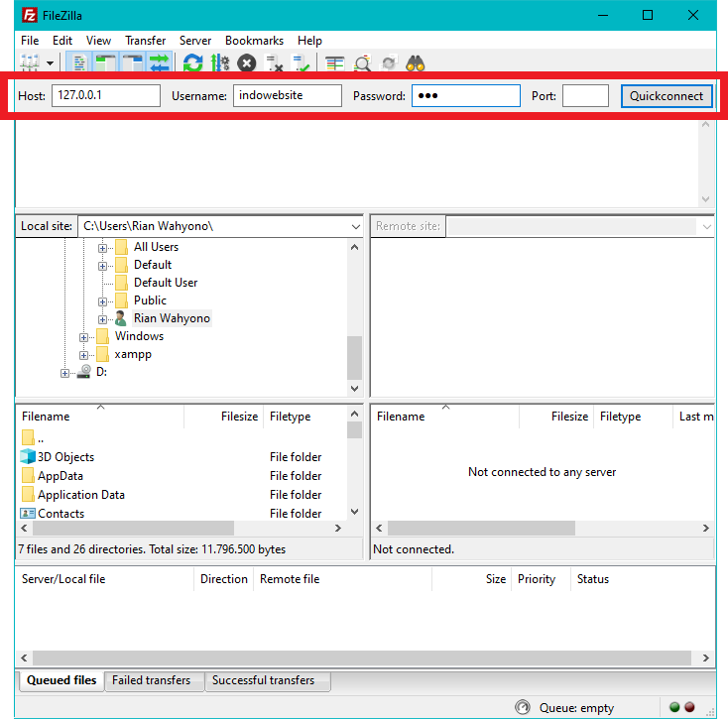Reconnect to the last server
The width and height of the screenshot is (728, 719).
click(301, 62)
